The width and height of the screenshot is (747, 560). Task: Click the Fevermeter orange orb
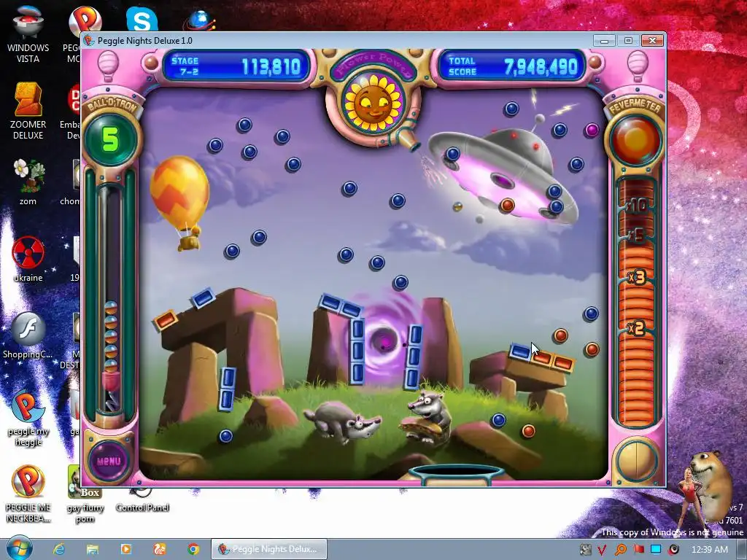636,140
